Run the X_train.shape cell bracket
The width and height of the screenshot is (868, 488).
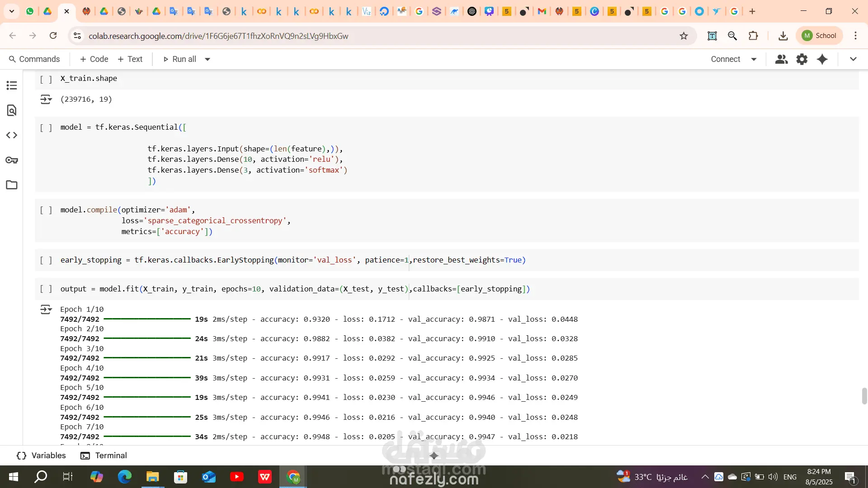click(x=46, y=79)
